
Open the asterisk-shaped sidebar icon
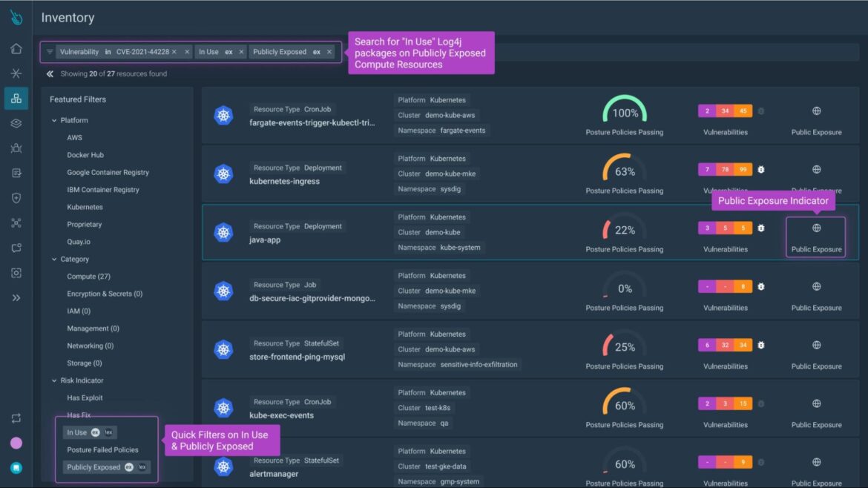pos(16,73)
